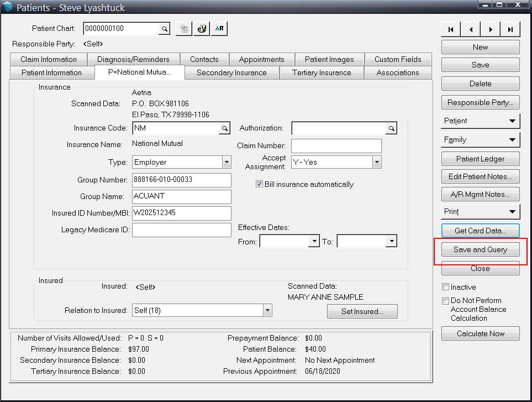Click the Insurance Code field
The image size is (532, 402).
pos(176,128)
